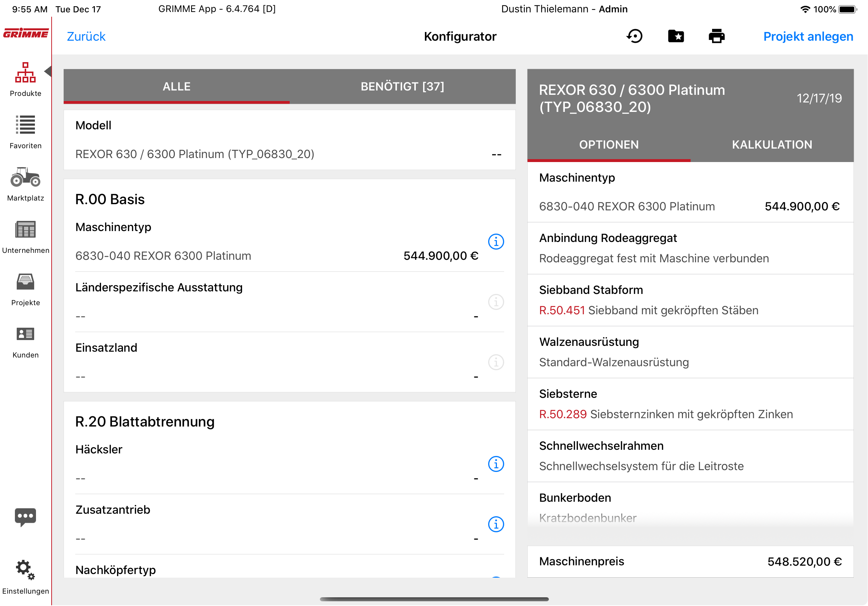Open the chat feedback bubble icon
The image size is (868, 606).
pyautogui.click(x=25, y=517)
